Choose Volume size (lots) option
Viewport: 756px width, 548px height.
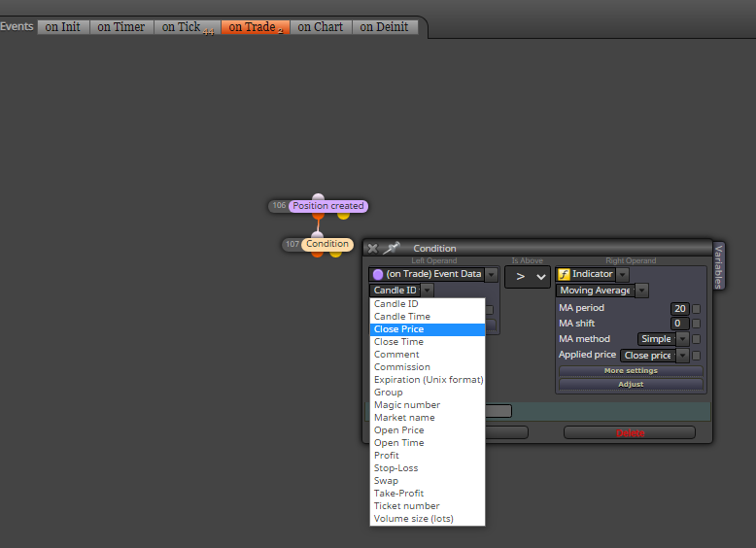click(x=428, y=519)
